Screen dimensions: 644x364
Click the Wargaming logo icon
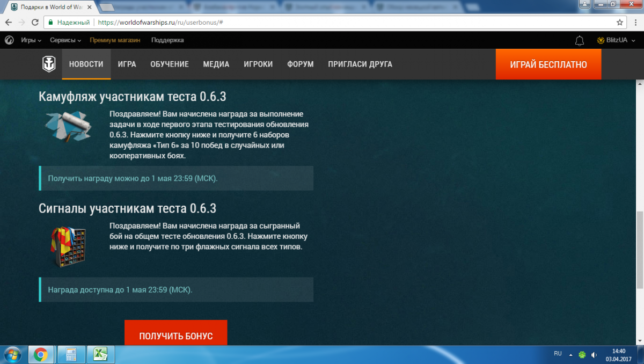(x=9, y=40)
